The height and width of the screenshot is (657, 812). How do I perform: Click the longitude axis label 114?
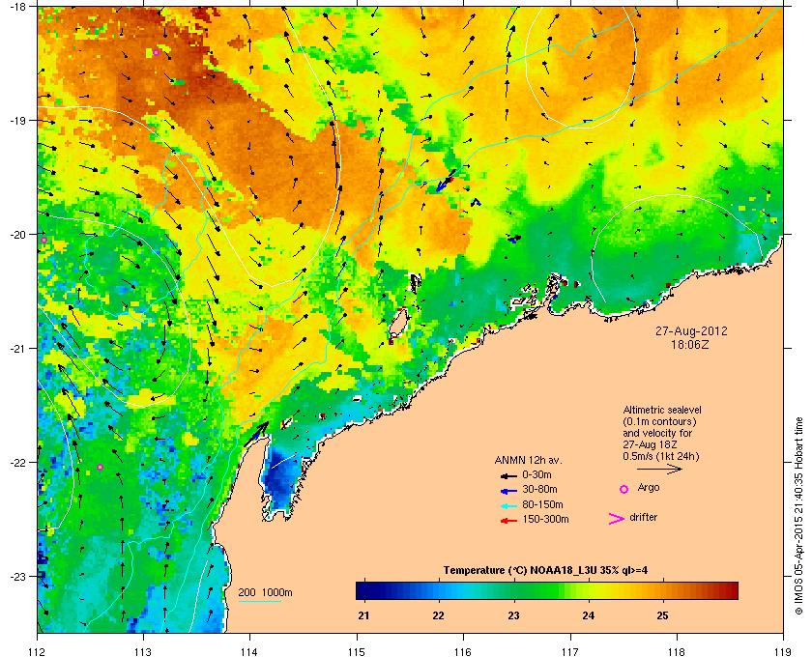tap(249, 651)
